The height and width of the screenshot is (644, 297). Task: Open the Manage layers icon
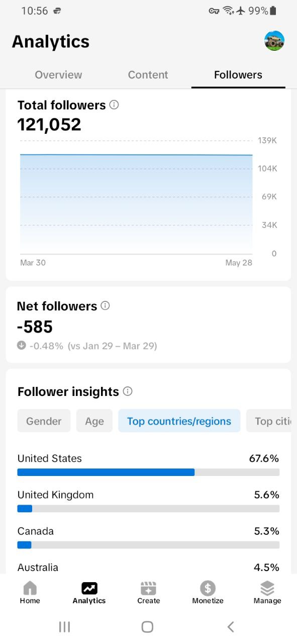point(267,588)
